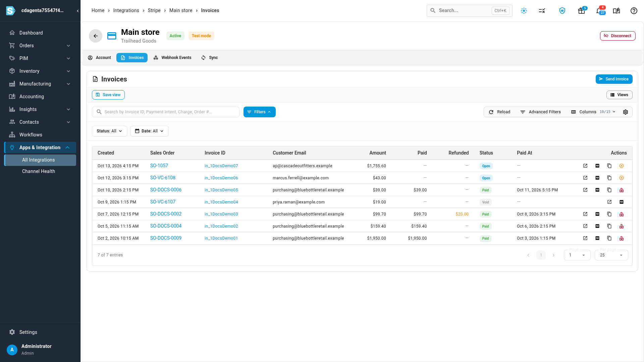Refund the paid invoice in_1DocsDemo03
Image resolution: width=644 pixels, height=362 pixels.
coord(622,214)
